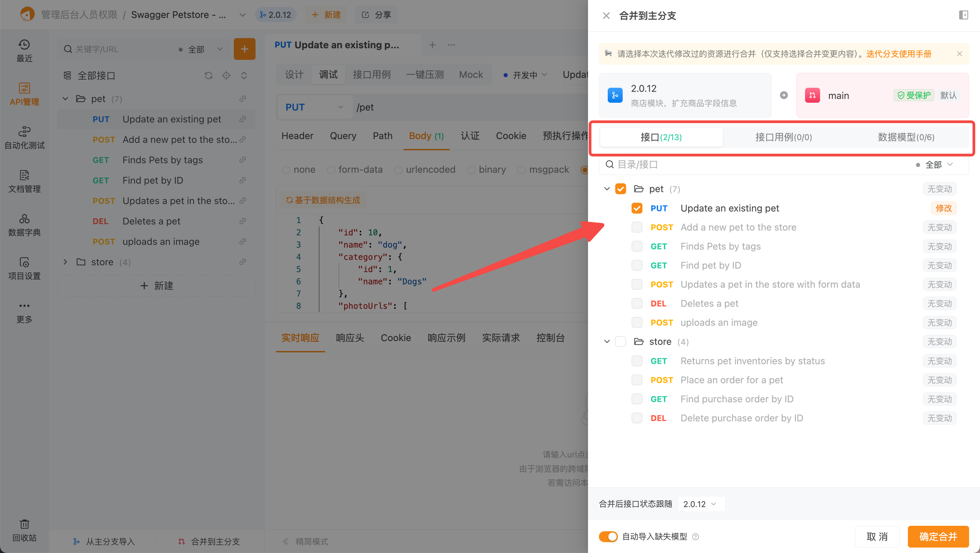Viewport: 980px width, 553px height.
Task: Open 自动化测试 in the sidebar
Action: 24,138
